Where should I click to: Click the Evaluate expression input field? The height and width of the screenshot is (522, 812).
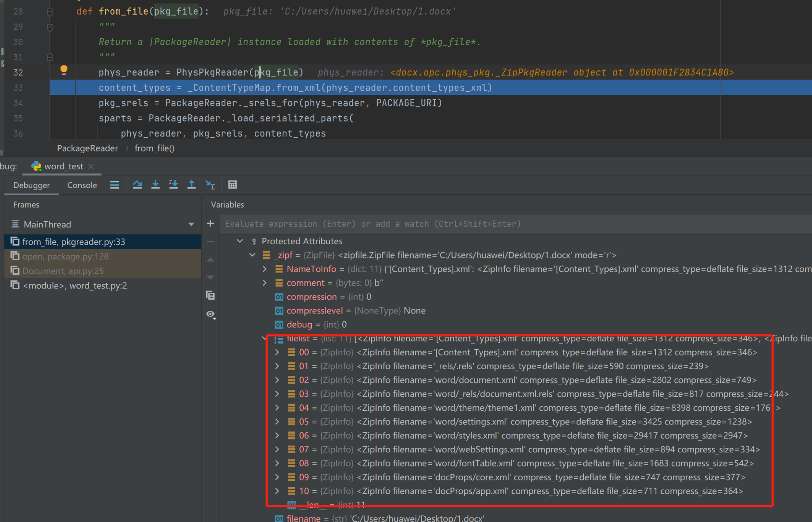(x=516, y=224)
